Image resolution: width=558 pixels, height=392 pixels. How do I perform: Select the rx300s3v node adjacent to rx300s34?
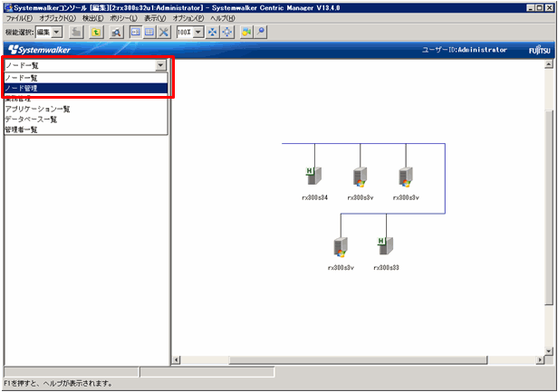pos(361,183)
